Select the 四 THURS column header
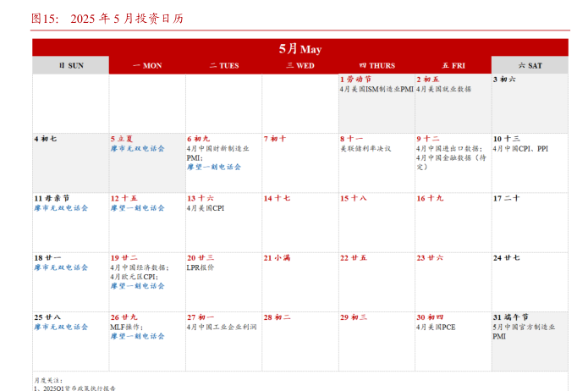The width and height of the screenshot is (588, 391). click(376, 65)
